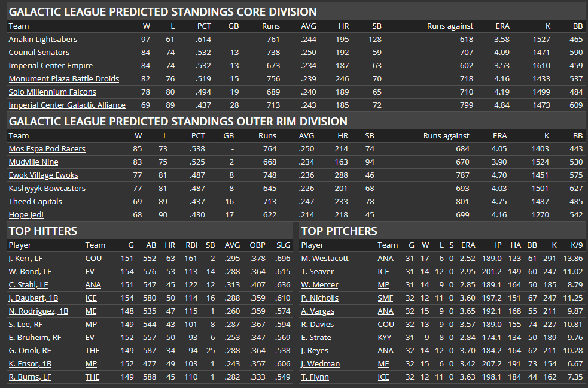Click the SLG column header in Top Hitters
Viewport: 588px width, 388px height.
[x=284, y=245]
